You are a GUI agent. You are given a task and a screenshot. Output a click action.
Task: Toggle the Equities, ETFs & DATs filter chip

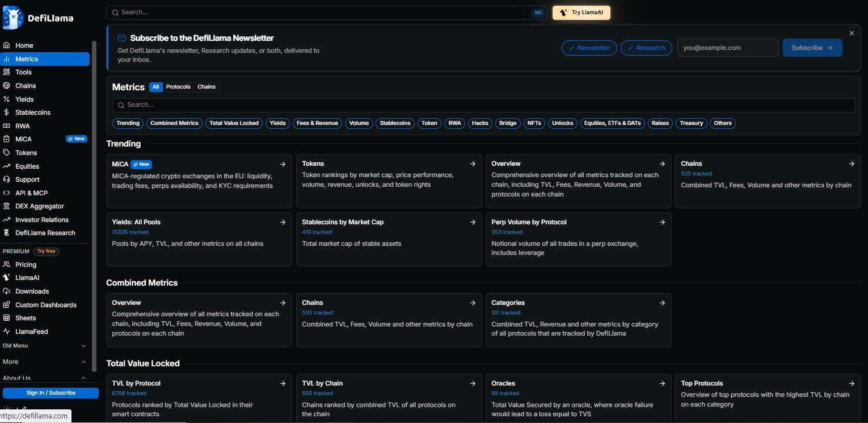(612, 123)
